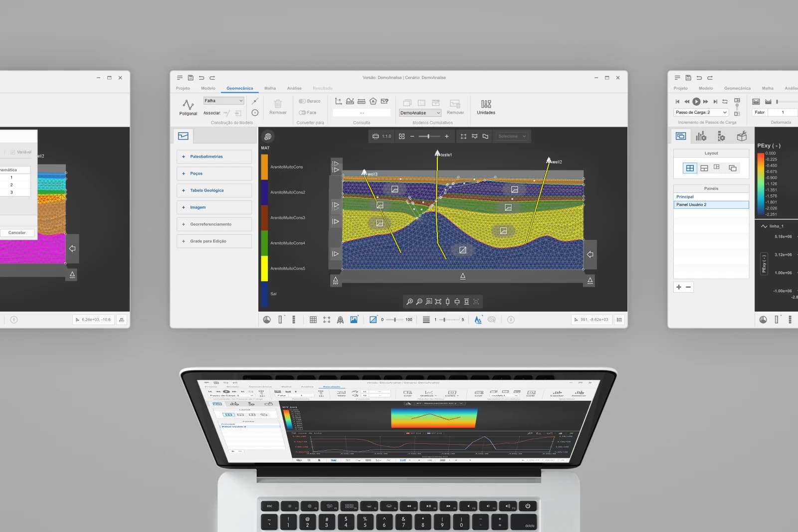
Task: Click the blue peaks icon in status bar
Action: 478,320
